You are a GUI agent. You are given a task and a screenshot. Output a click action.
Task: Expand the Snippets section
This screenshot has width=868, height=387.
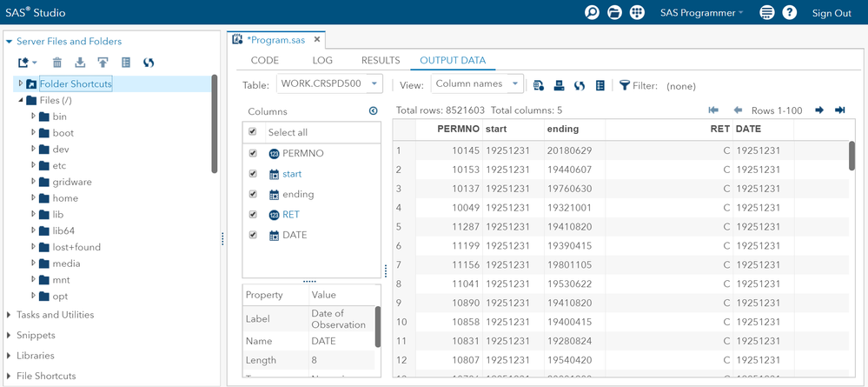coord(10,335)
